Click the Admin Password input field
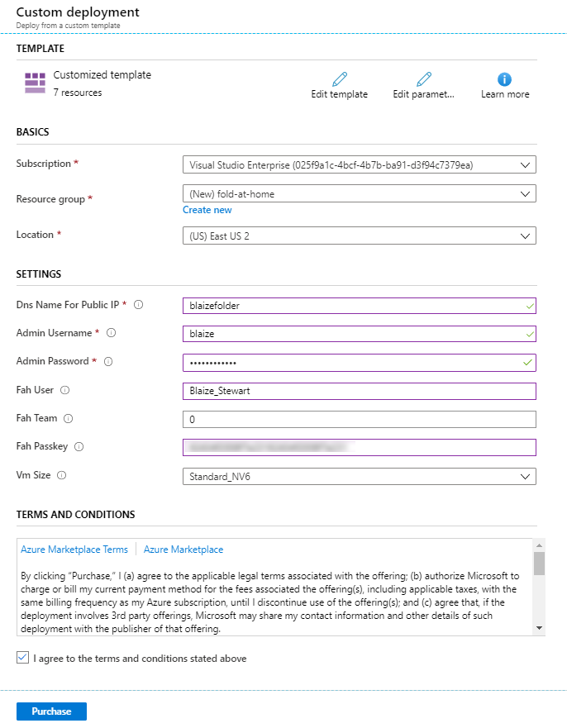 pos(359,363)
